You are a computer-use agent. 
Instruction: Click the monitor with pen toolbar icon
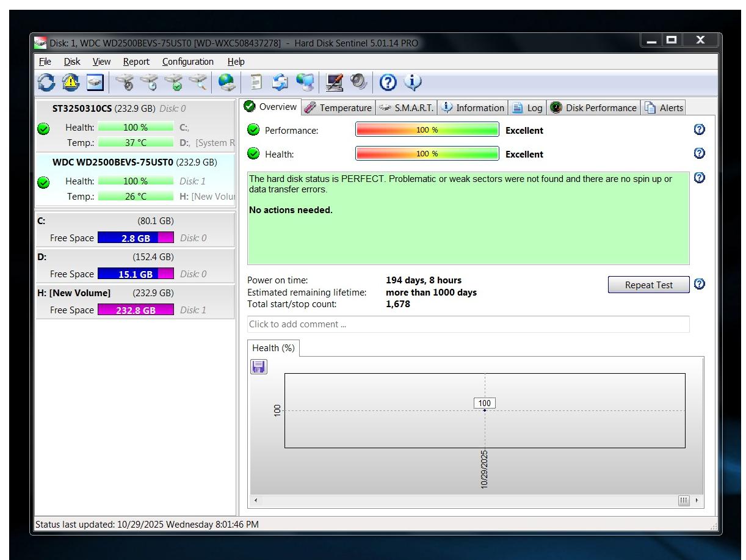pos(334,82)
